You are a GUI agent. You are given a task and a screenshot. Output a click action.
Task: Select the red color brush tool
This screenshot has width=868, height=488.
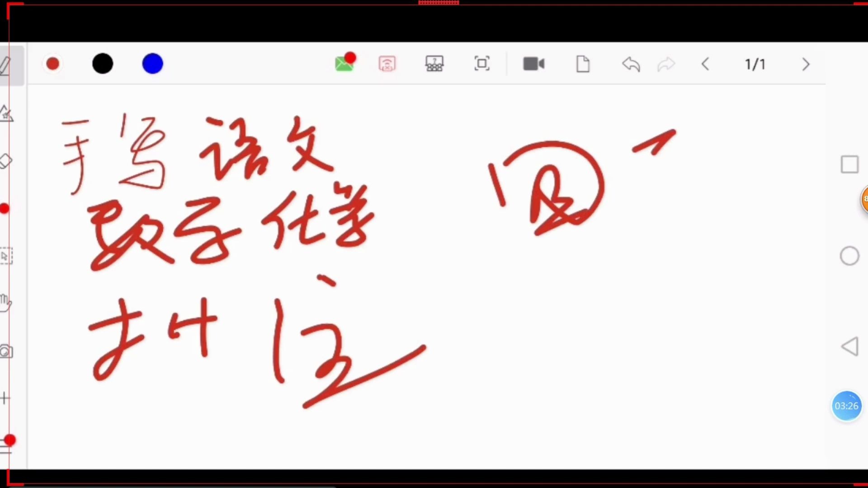pyautogui.click(x=52, y=64)
